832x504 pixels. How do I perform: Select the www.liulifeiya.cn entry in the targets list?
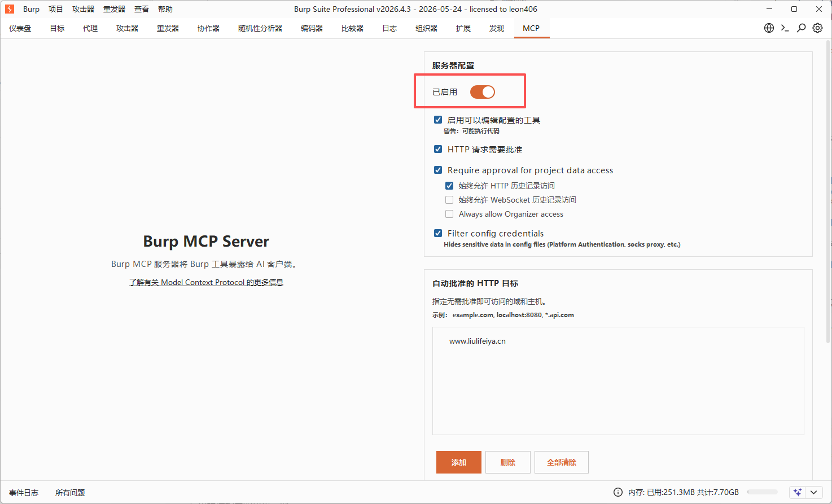click(x=478, y=341)
